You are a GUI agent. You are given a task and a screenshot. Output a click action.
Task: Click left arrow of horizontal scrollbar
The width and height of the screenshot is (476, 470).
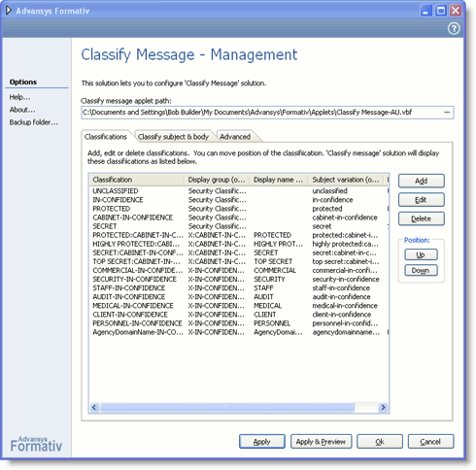(x=94, y=407)
